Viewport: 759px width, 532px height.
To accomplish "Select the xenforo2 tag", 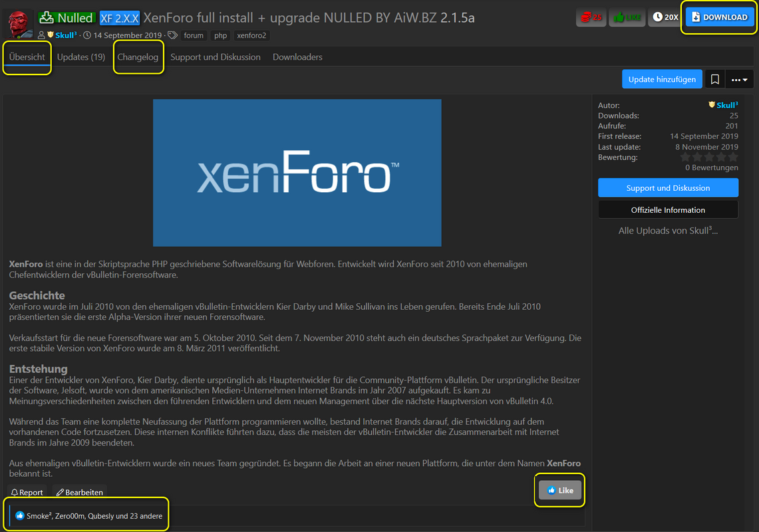I will (x=251, y=35).
